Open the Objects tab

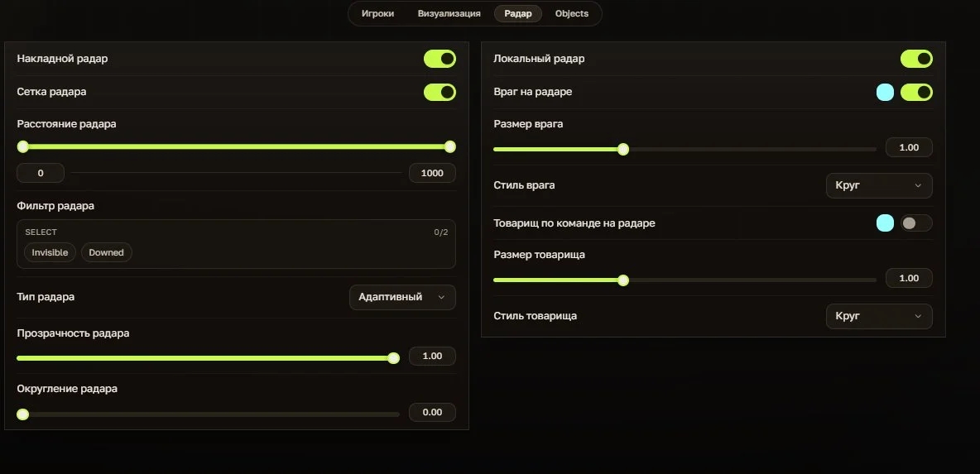pyautogui.click(x=571, y=14)
